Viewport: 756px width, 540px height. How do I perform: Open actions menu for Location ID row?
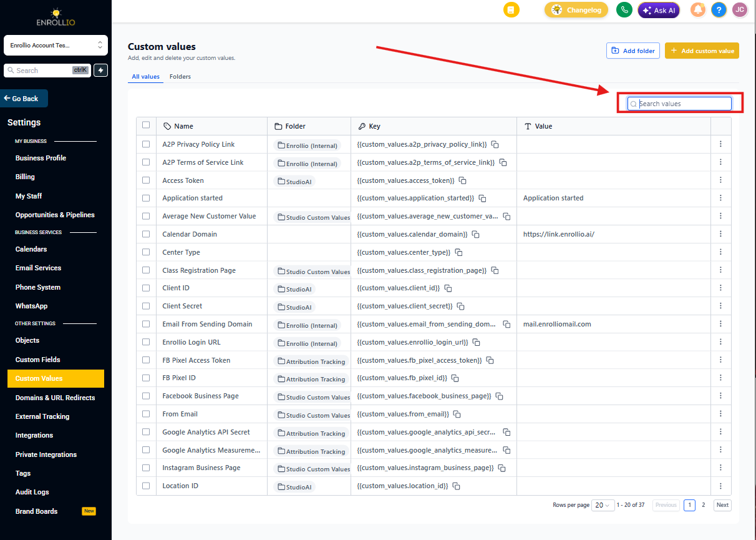coord(720,486)
